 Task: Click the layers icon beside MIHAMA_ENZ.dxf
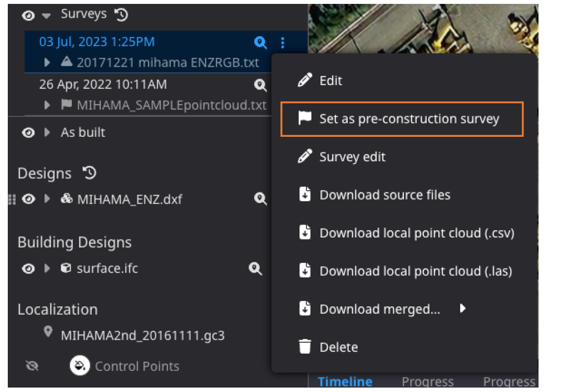tap(66, 198)
